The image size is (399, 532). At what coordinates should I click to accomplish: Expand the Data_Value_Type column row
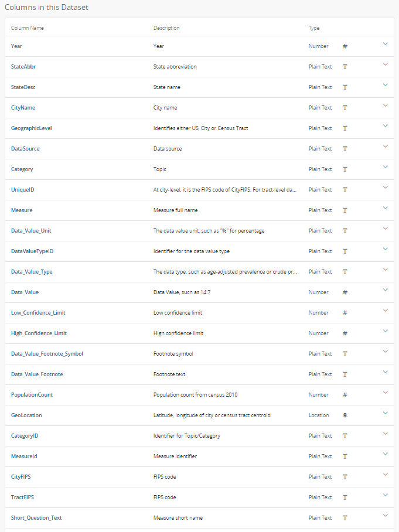[385, 270]
